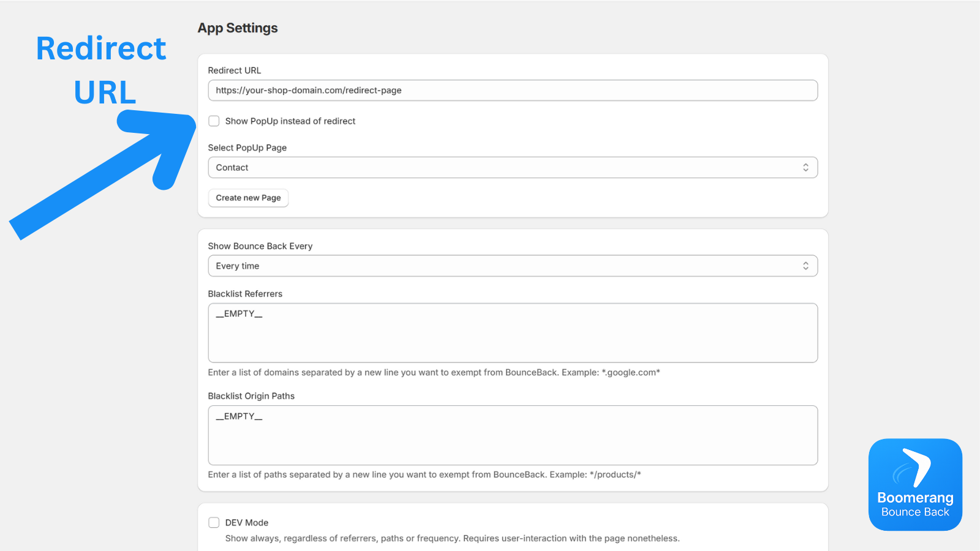Viewport: 980px width, 551px height.
Task: Click the */products/* example help text
Action: [424, 474]
